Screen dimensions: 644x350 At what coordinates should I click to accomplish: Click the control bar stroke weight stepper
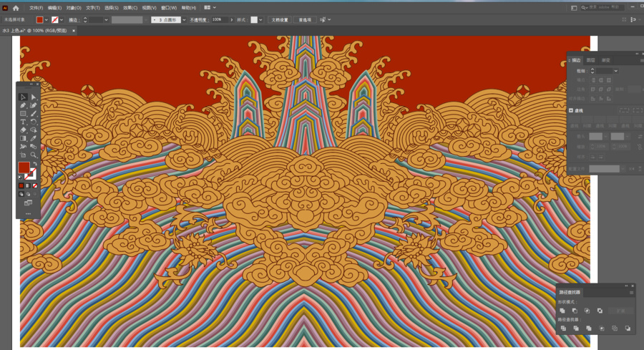[x=85, y=20]
